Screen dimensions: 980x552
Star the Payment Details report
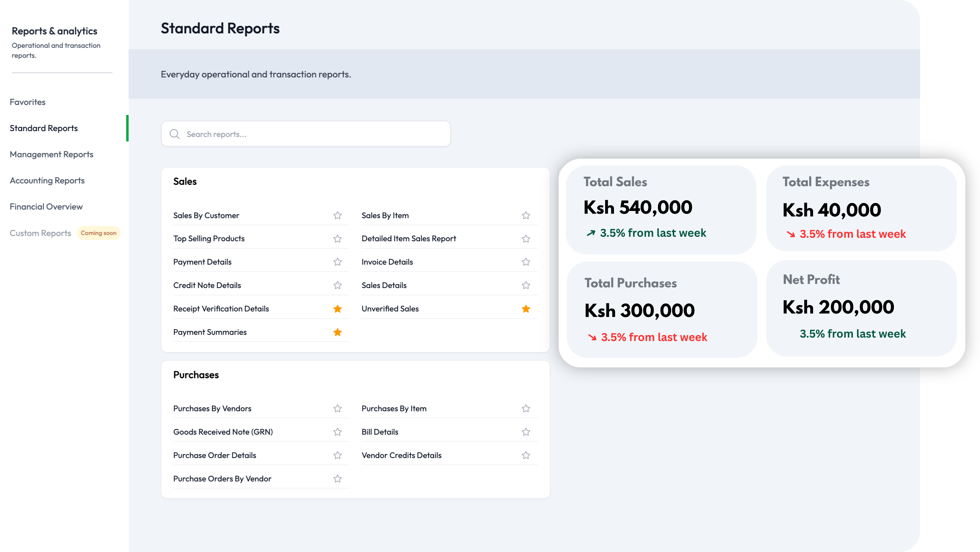pos(337,262)
